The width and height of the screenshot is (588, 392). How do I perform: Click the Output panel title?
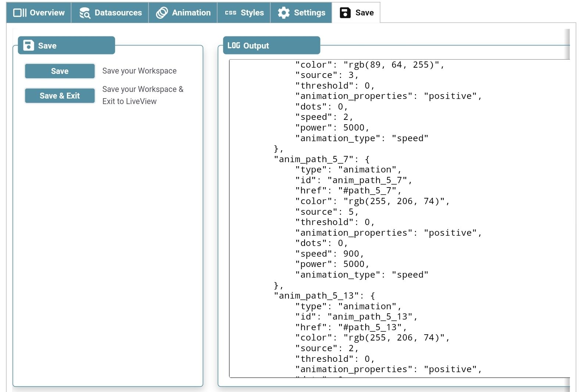256,46
